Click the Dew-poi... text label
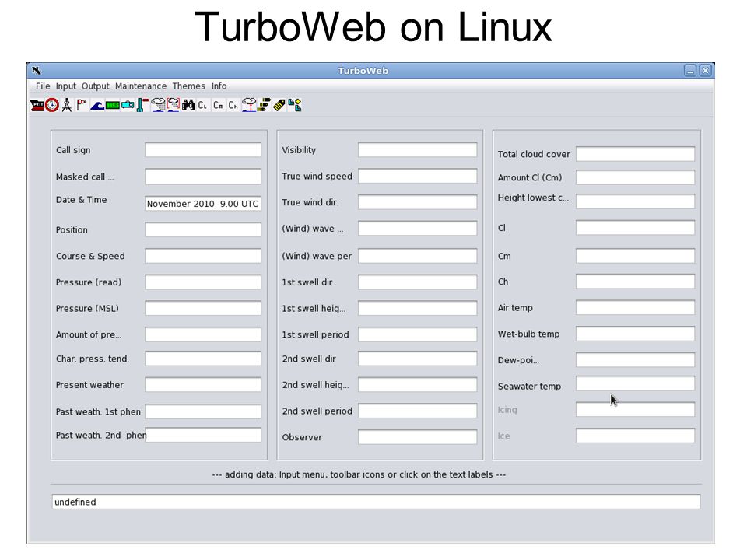Screen dimensions: 747x560 pyautogui.click(x=518, y=360)
